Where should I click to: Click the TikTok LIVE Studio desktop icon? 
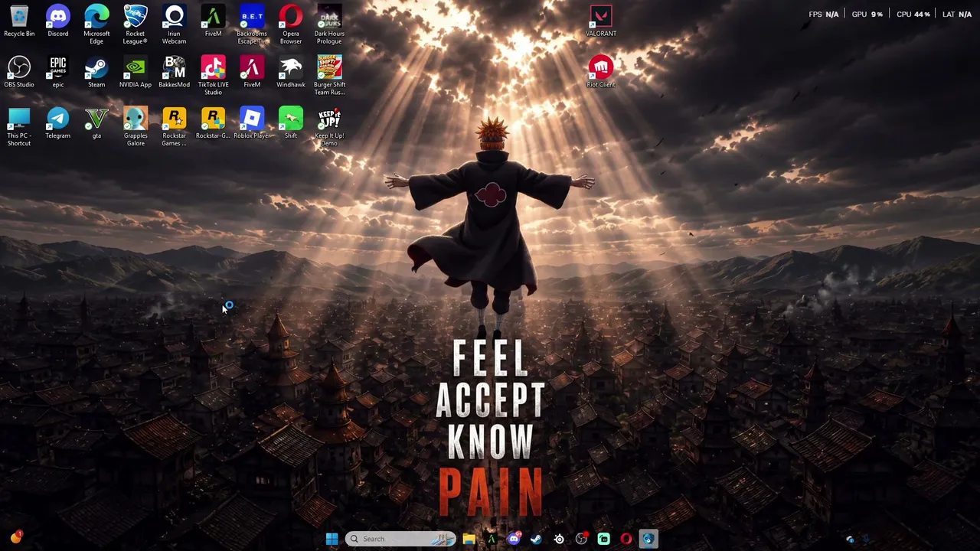(x=213, y=76)
